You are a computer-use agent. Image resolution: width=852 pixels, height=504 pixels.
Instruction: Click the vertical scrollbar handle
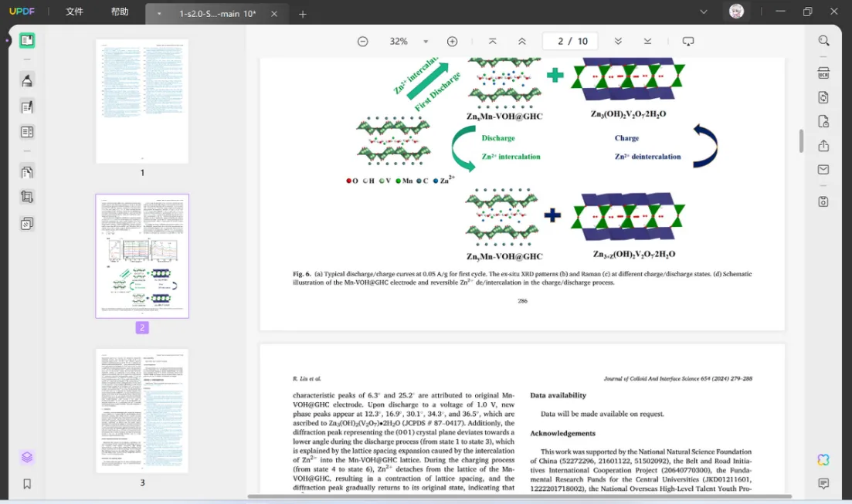(801, 140)
